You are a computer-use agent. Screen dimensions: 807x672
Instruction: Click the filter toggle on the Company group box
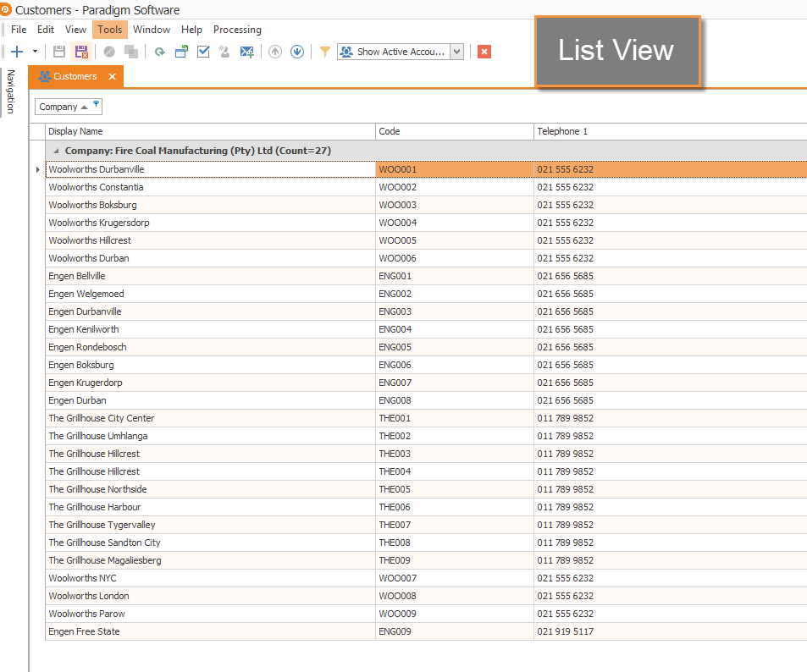96,103
